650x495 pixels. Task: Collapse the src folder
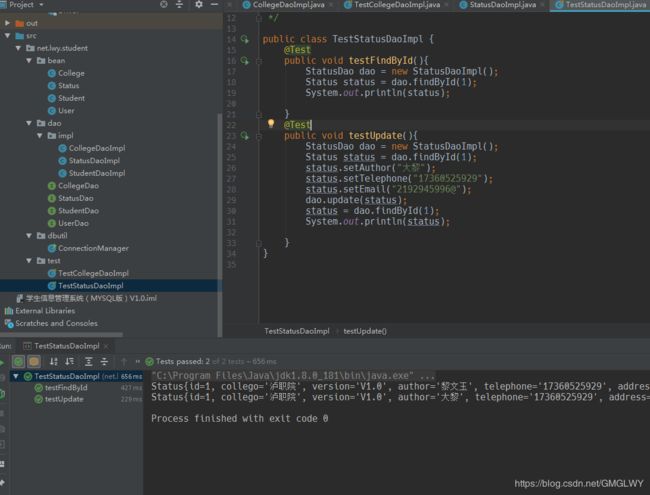point(7,36)
